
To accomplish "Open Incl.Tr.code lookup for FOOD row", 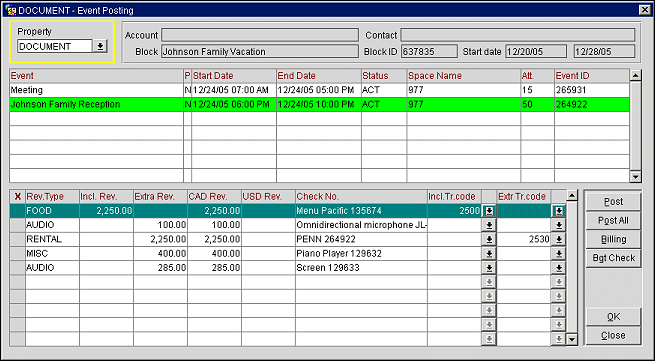I will coord(488,211).
